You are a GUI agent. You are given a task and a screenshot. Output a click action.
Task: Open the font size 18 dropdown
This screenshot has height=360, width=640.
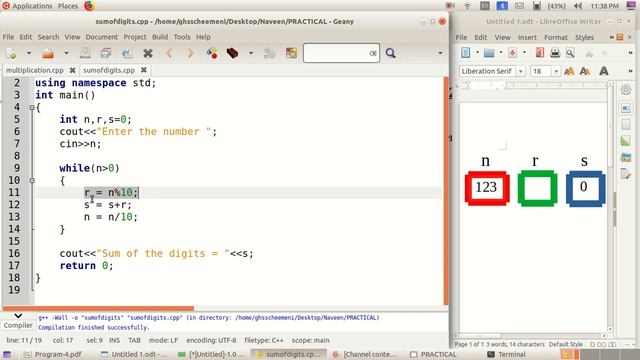coord(556,71)
